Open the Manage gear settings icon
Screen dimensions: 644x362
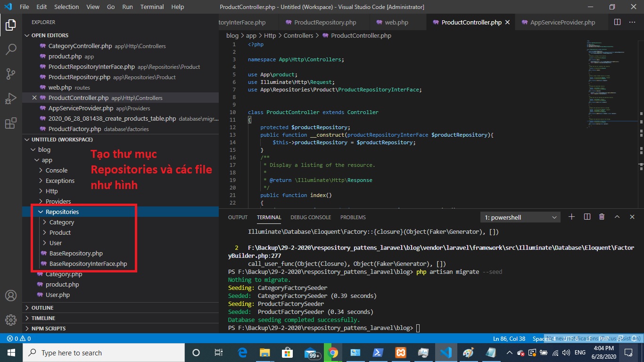pos(11,320)
